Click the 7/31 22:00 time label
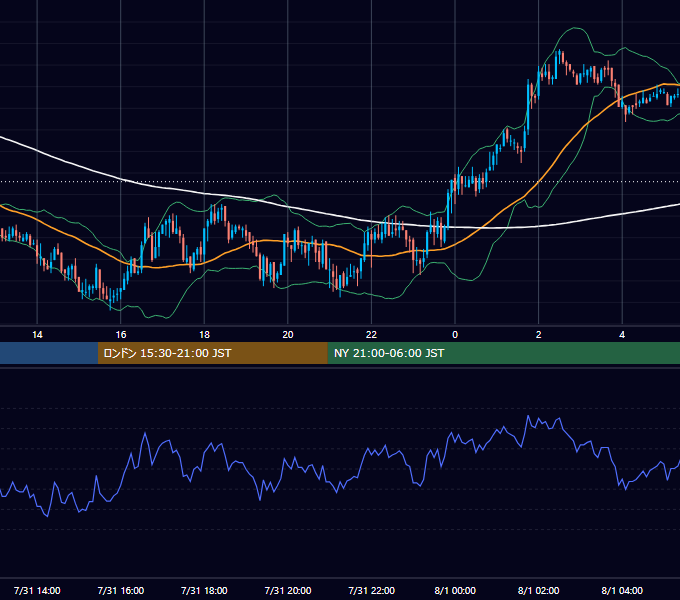680x600 pixels. (x=371, y=590)
